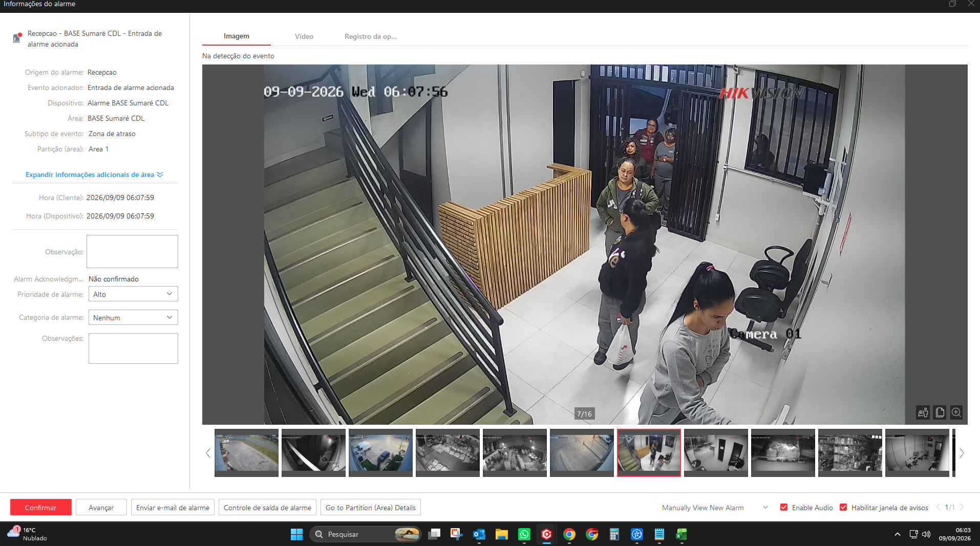Click the taskbar clock showing 06:03

[x=955, y=534]
